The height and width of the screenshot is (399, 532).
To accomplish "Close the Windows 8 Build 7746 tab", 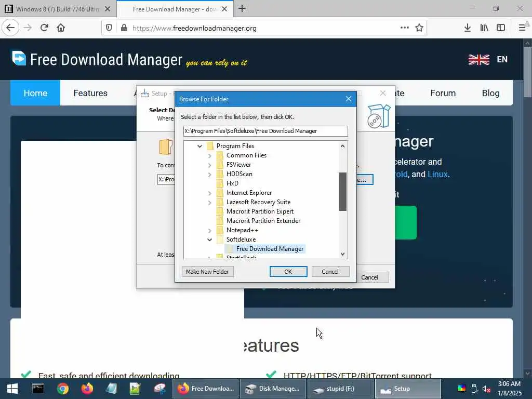I will 108,9.
